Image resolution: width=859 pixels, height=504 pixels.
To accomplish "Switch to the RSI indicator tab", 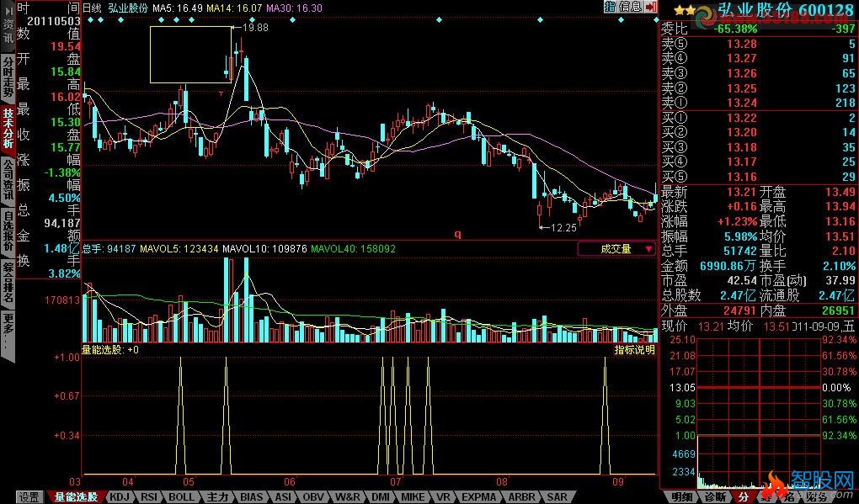I will click(149, 497).
